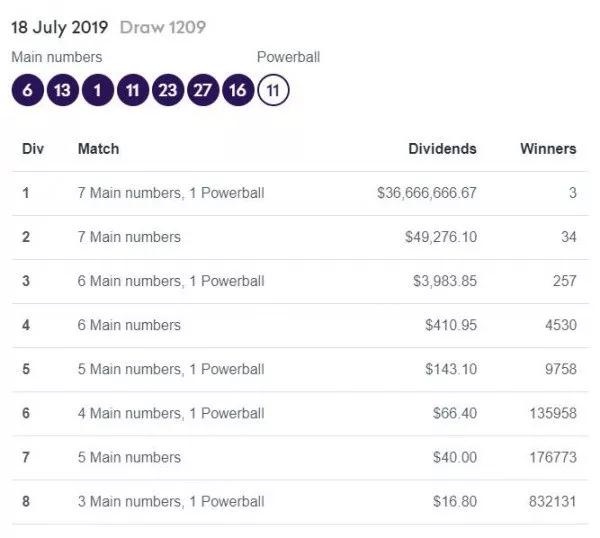The height and width of the screenshot is (538, 600).
Task: Click the 832131 winners count
Action: 552,501
